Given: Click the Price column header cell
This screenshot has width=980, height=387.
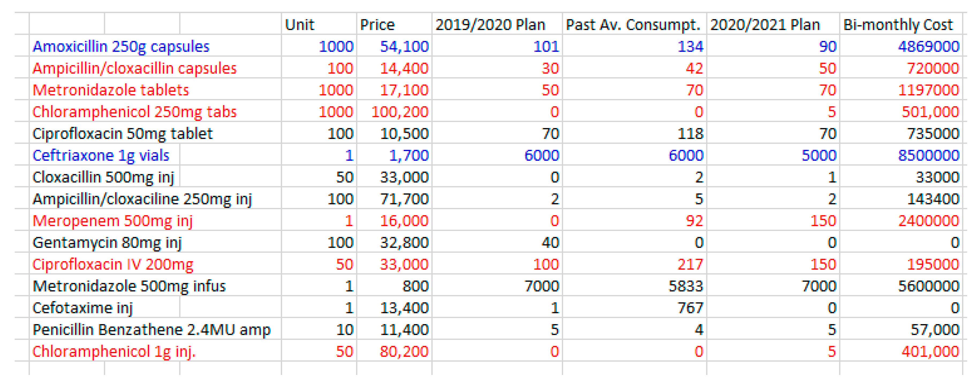Looking at the screenshot, I should pos(377,25).
